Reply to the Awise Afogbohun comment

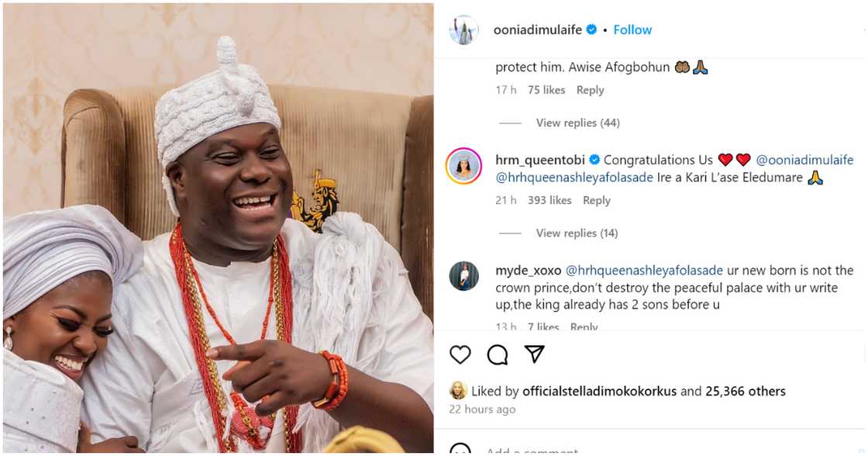coord(590,90)
